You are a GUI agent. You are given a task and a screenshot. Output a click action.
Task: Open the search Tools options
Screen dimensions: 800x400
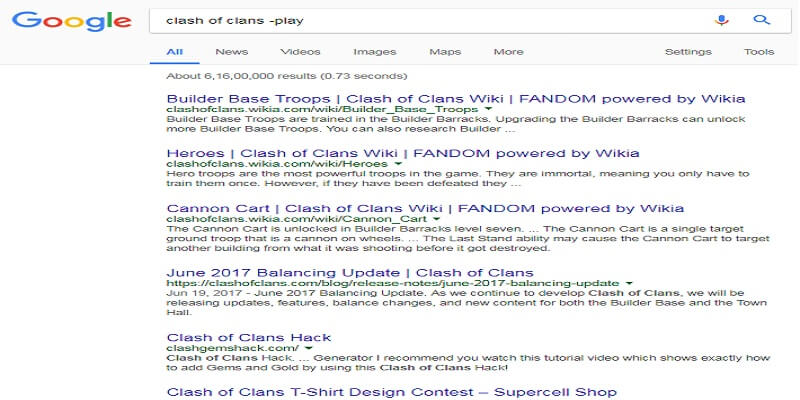pos(759,52)
